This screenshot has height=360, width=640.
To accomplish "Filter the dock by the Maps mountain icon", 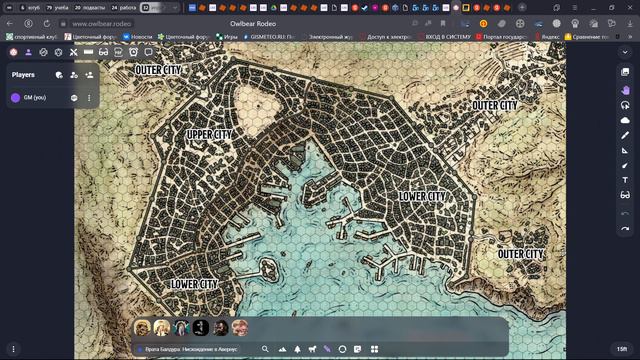I will [282, 349].
